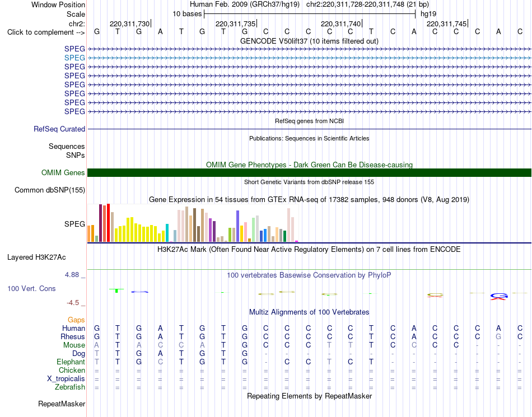
Task: Click the SNPs label under Publications
Action: pos(76,155)
